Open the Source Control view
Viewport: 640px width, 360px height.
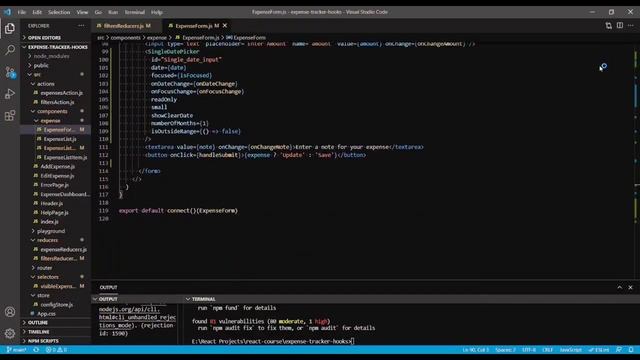coord(10,72)
